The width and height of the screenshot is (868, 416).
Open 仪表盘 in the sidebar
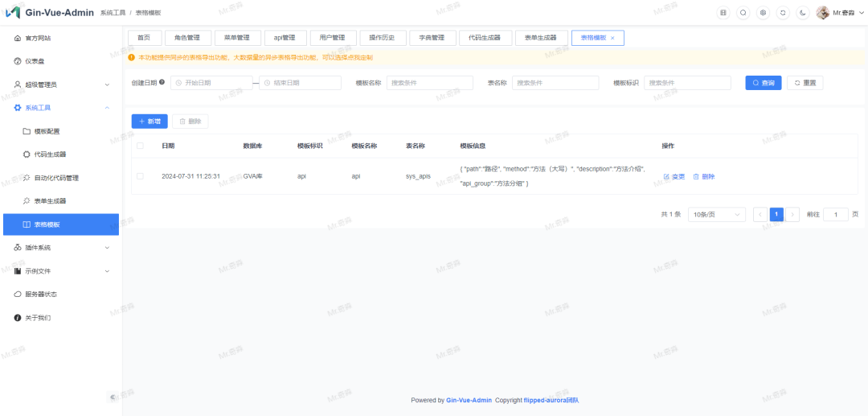(x=35, y=61)
